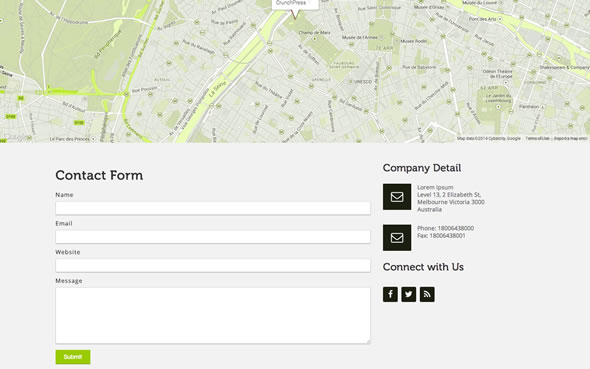Click the envelope icon beside the phone number
This screenshot has height=369, width=590.
click(x=397, y=238)
